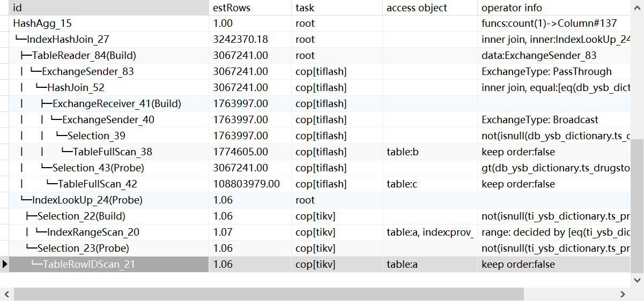
Task: Select the TableFullScan_38 row
Action: (112, 152)
